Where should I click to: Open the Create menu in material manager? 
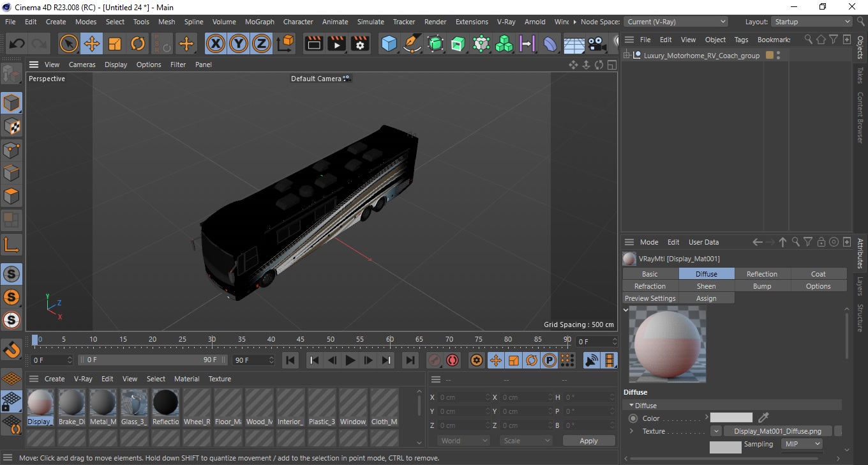[54, 379]
